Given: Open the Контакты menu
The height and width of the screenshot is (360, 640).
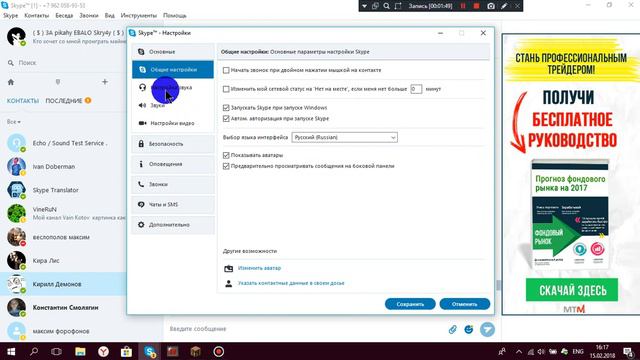Looking at the screenshot, I should pos(36,16).
